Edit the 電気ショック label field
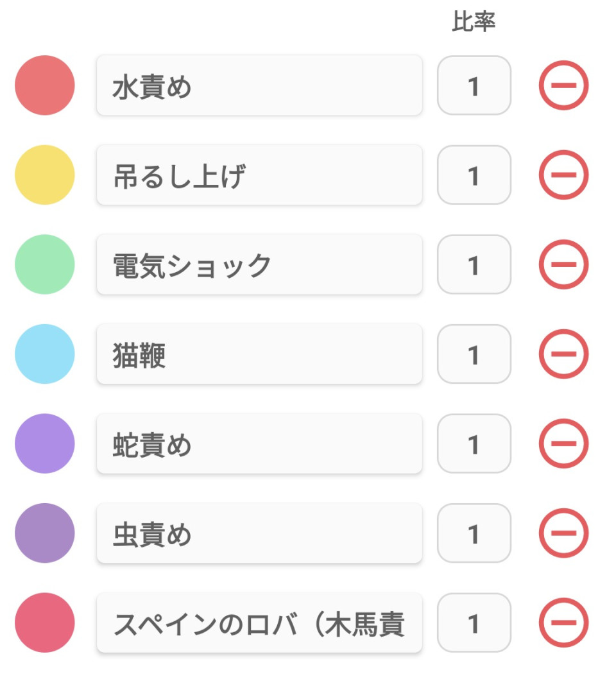This screenshot has height=688, width=616. click(259, 264)
